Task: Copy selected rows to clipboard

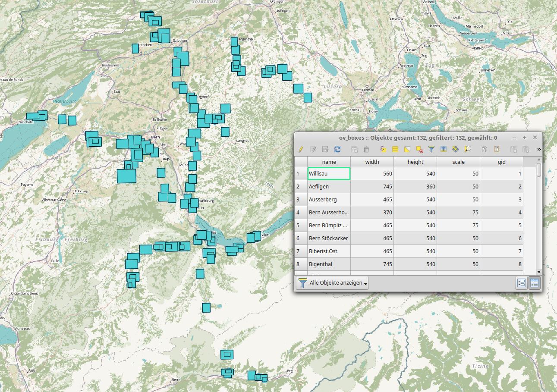Action: tap(485, 149)
